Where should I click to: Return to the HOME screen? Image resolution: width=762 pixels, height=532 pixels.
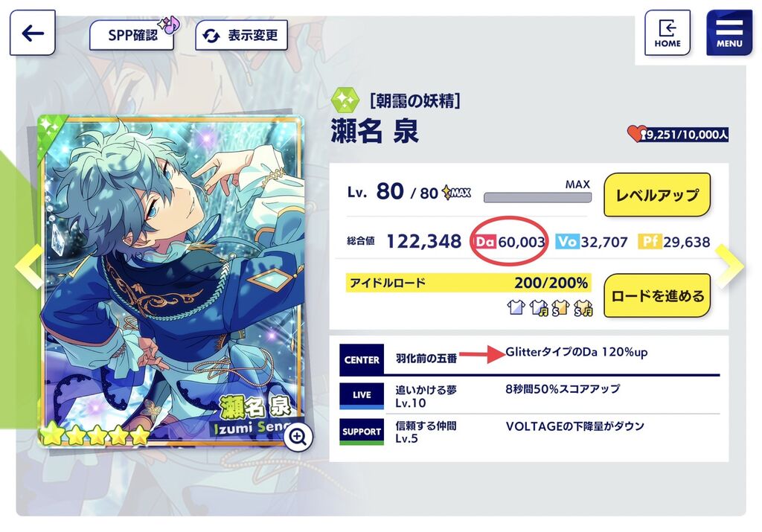tap(667, 33)
